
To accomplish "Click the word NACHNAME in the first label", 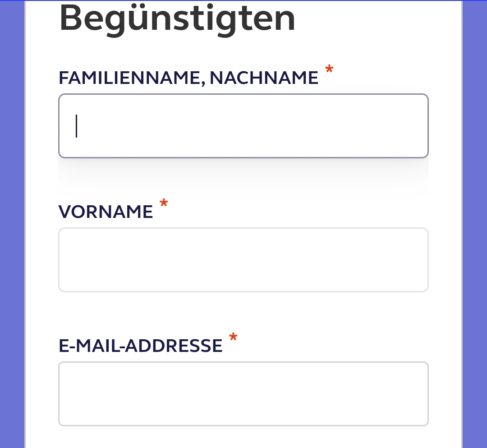I will pos(264,78).
